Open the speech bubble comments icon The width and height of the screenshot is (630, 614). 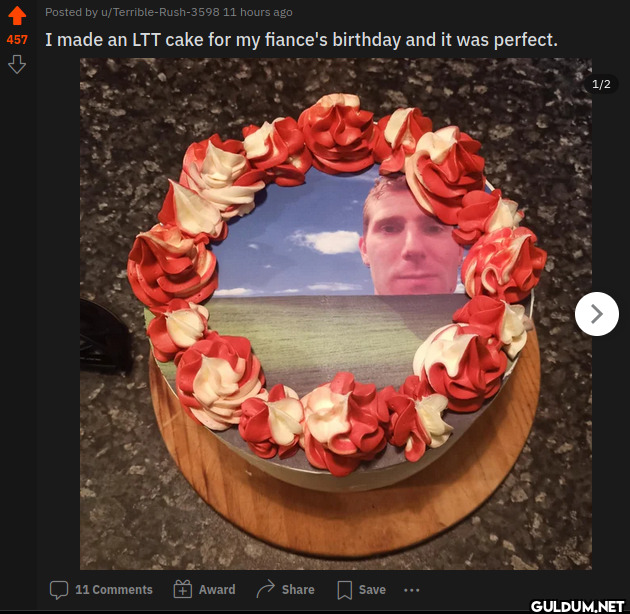pos(59,590)
